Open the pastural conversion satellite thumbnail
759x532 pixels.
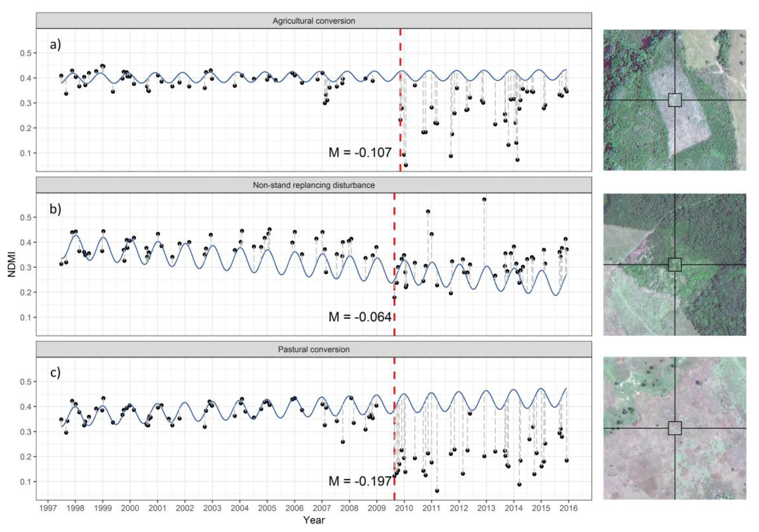[675, 428]
